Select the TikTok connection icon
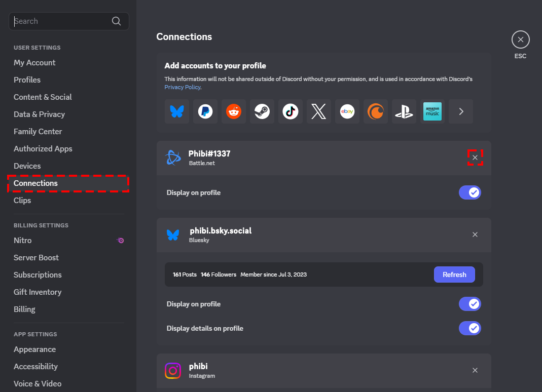The image size is (542, 392). (x=290, y=111)
